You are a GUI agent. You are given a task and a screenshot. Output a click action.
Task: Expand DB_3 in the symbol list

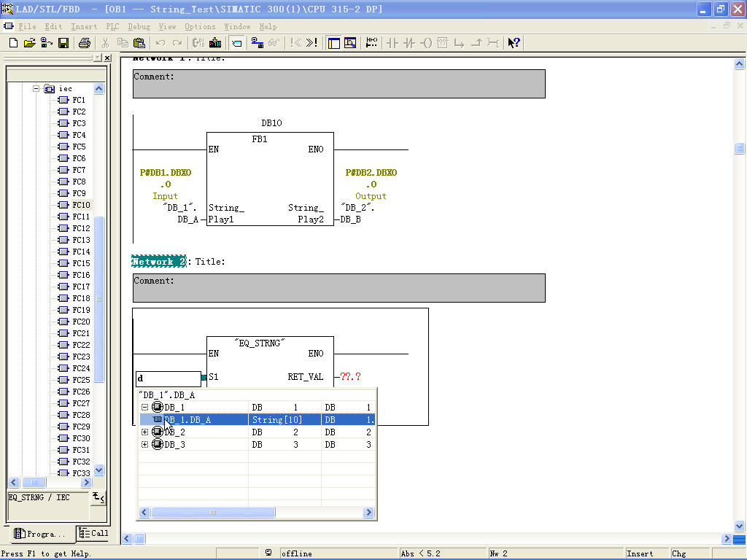[x=145, y=444]
